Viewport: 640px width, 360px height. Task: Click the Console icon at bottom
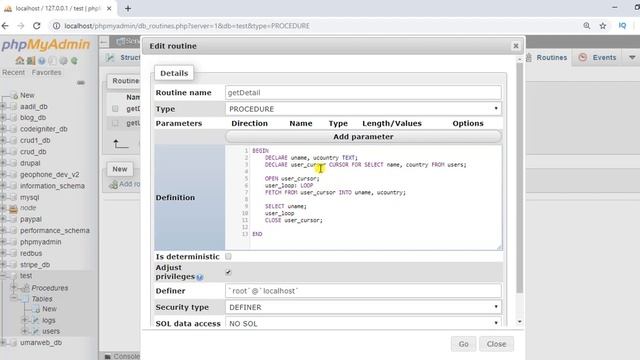[x=108, y=356]
